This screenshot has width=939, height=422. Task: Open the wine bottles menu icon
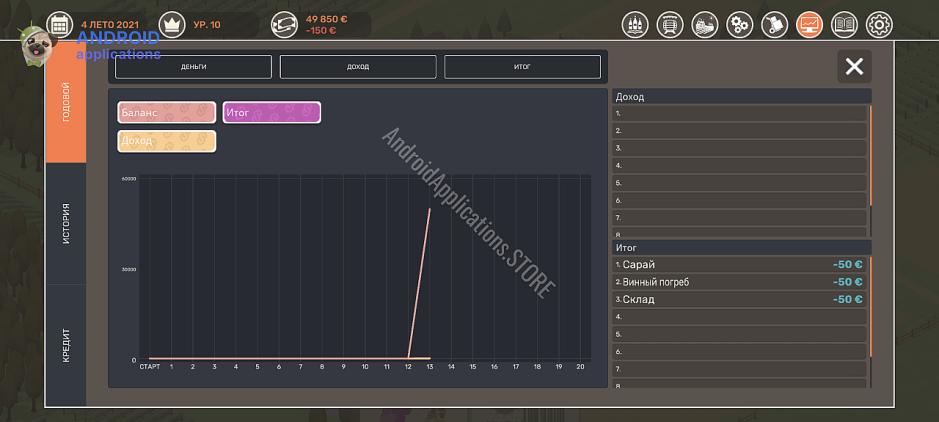pos(635,25)
